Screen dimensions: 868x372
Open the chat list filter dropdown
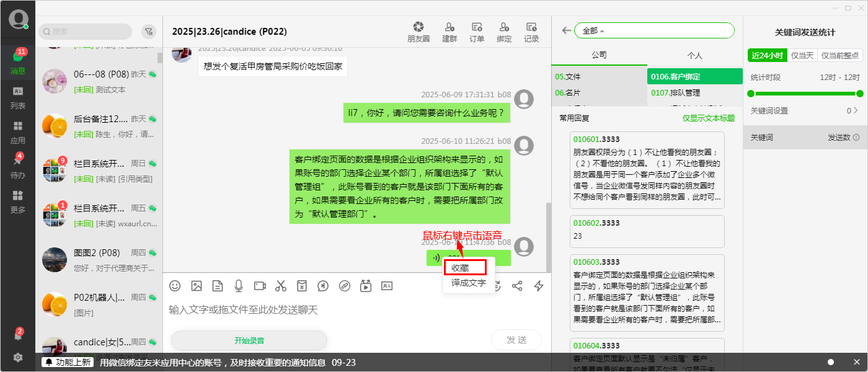tap(149, 31)
